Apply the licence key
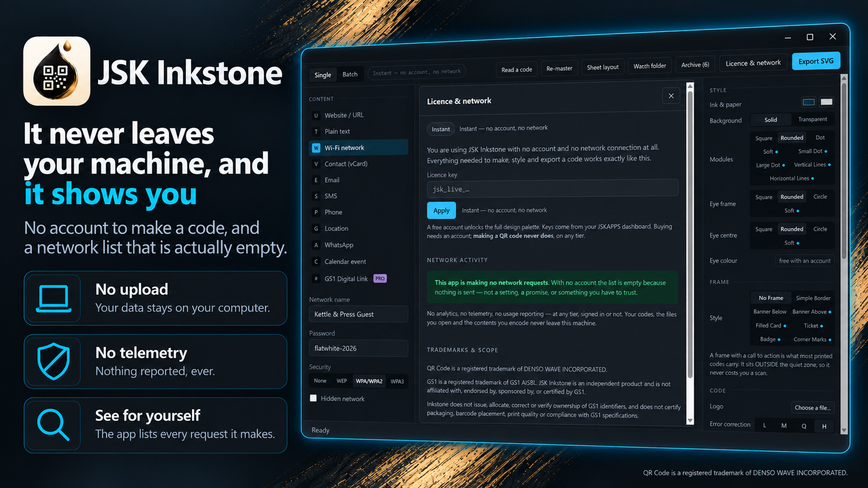The width and height of the screenshot is (868, 488). [442, 210]
